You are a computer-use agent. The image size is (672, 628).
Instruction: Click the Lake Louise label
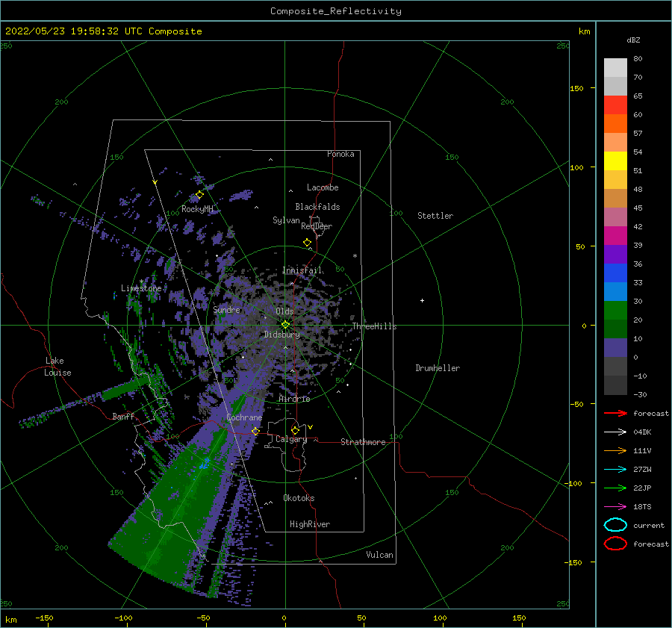click(x=57, y=367)
